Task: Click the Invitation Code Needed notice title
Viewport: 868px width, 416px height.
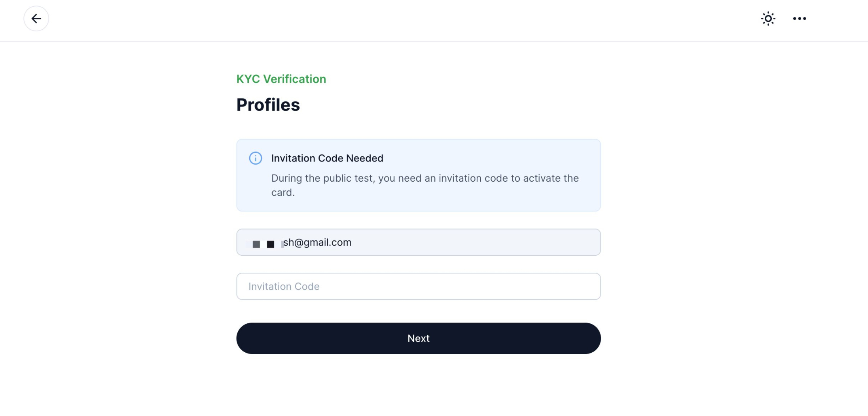Action: pyautogui.click(x=327, y=158)
